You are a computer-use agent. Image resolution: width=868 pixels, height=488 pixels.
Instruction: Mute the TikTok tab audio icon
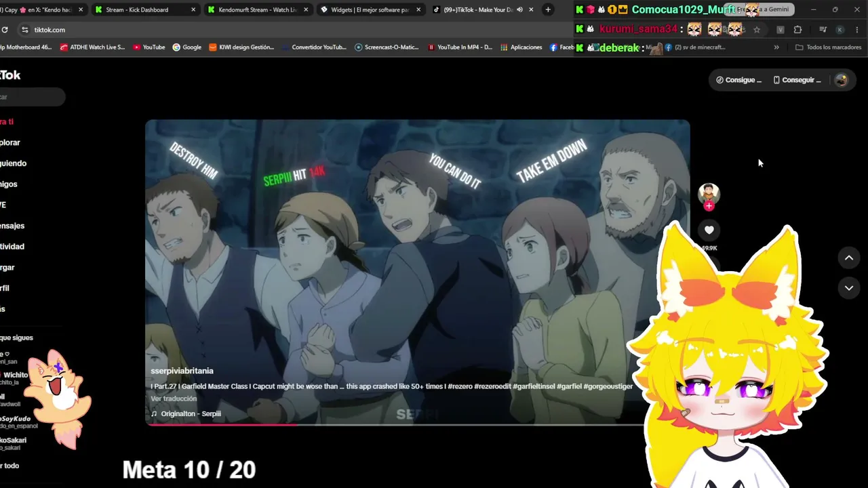click(519, 9)
